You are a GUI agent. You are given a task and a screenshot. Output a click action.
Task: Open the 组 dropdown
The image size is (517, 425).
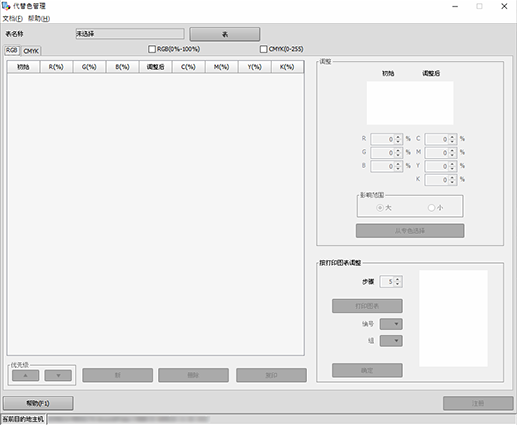pyautogui.click(x=391, y=341)
